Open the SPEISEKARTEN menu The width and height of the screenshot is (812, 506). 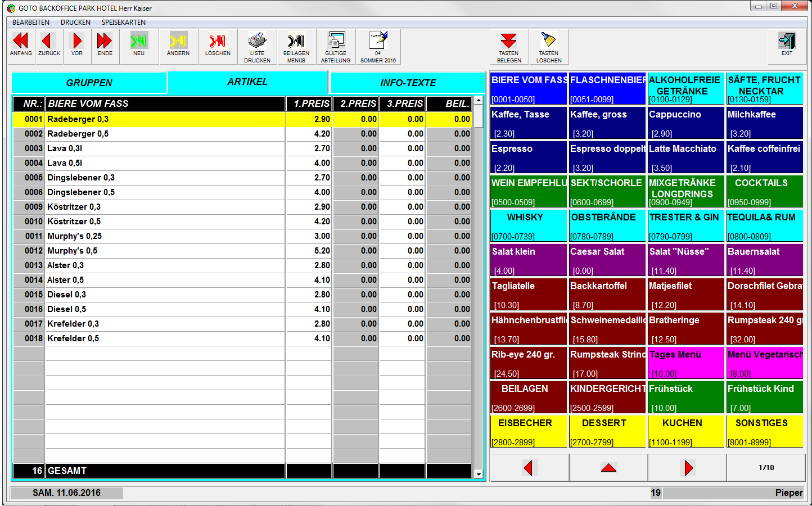coord(123,22)
